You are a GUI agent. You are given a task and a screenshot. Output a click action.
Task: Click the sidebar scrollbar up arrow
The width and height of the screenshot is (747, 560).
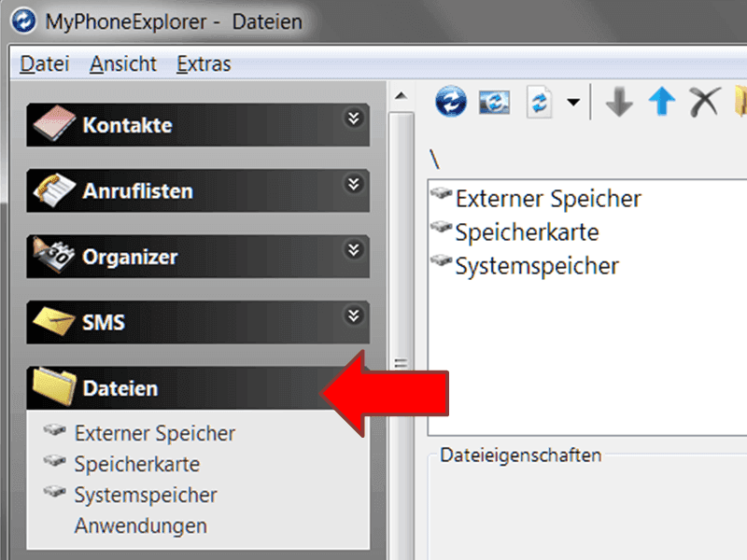coord(402,96)
